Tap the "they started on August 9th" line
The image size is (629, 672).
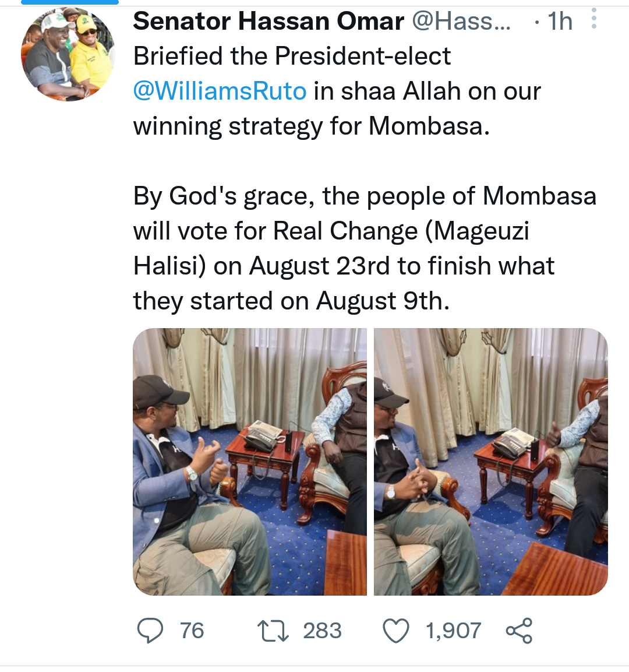click(x=291, y=301)
